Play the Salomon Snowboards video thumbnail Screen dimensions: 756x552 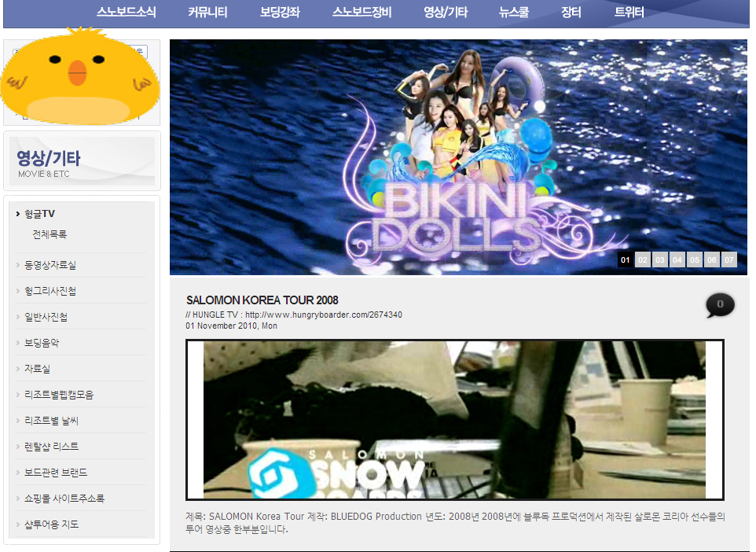tap(455, 420)
